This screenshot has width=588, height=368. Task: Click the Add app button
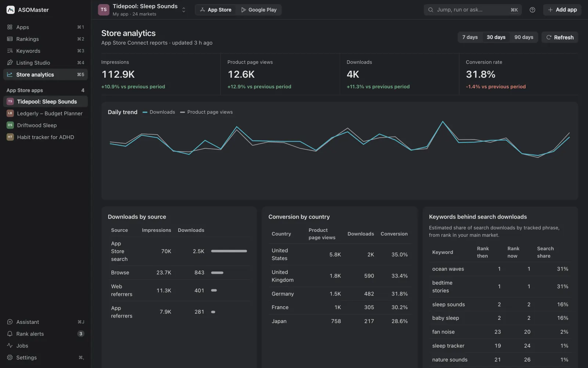pos(562,10)
